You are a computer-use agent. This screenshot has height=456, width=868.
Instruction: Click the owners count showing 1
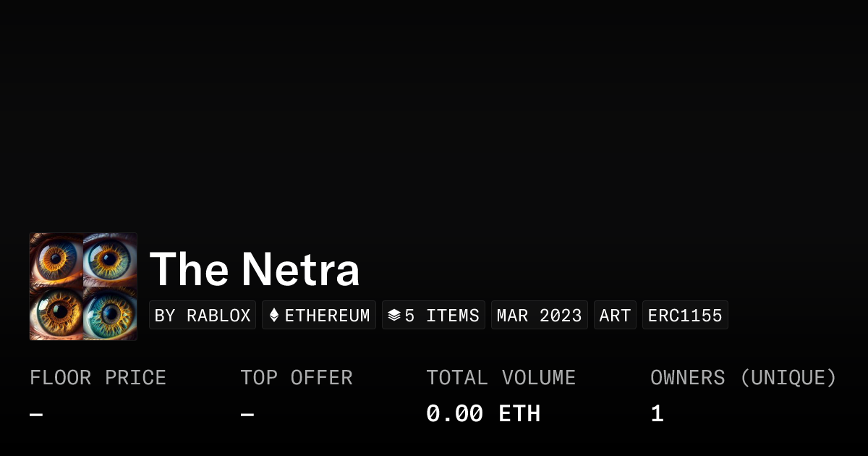pyautogui.click(x=656, y=413)
